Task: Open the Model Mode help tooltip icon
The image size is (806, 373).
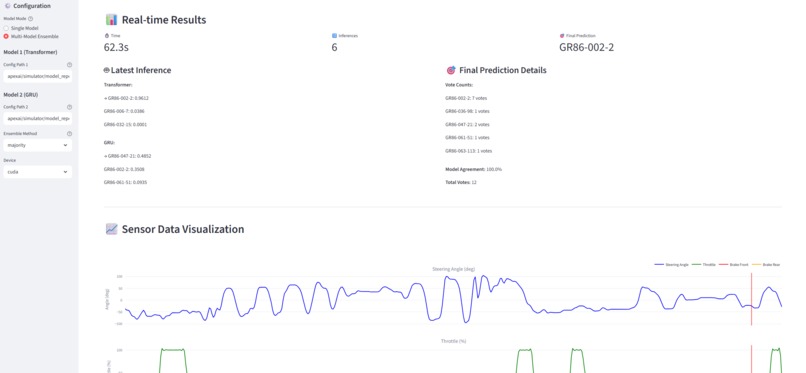Action: pos(30,18)
